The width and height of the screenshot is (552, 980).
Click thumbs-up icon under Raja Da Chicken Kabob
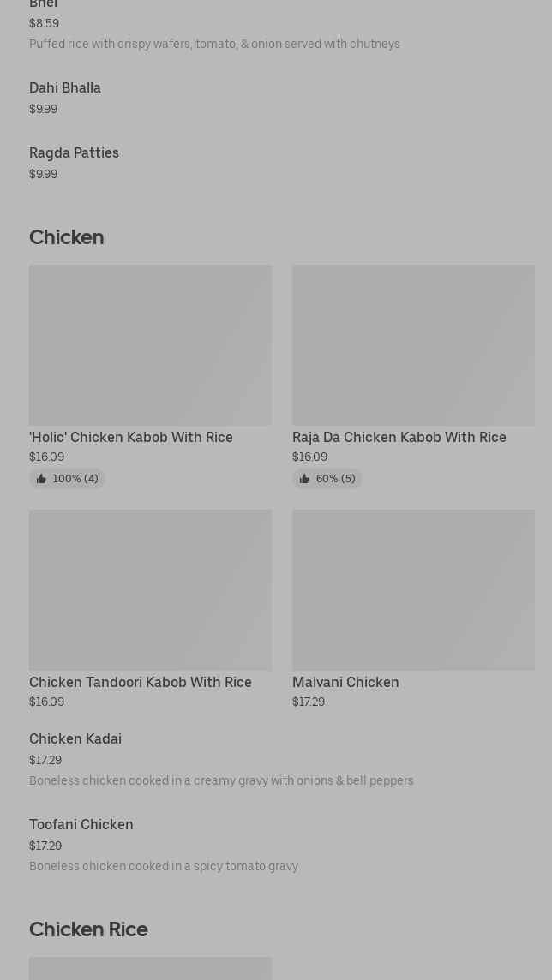[304, 479]
